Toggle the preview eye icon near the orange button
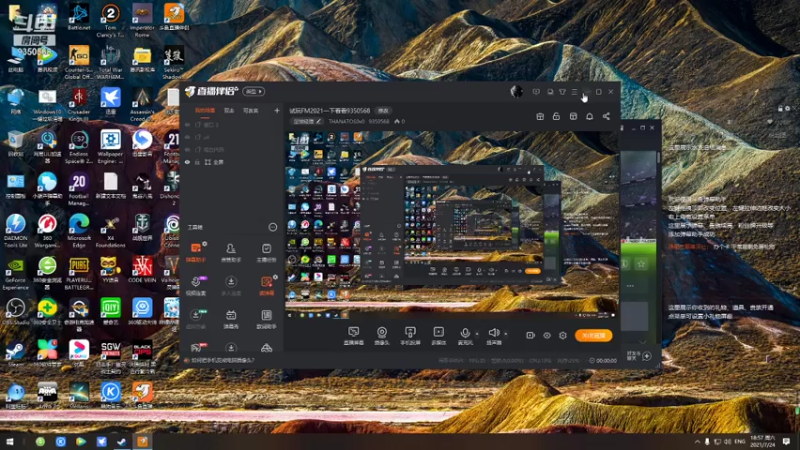This screenshot has height=450, width=800. pos(546,335)
